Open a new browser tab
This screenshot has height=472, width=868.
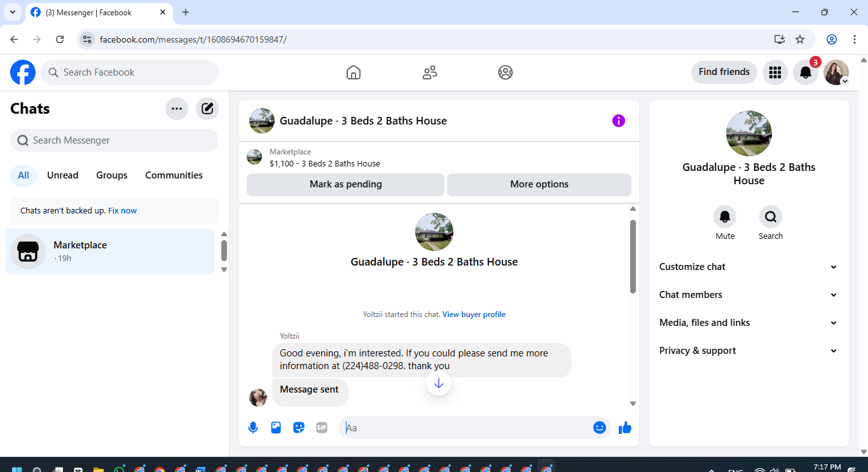[186, 12]
